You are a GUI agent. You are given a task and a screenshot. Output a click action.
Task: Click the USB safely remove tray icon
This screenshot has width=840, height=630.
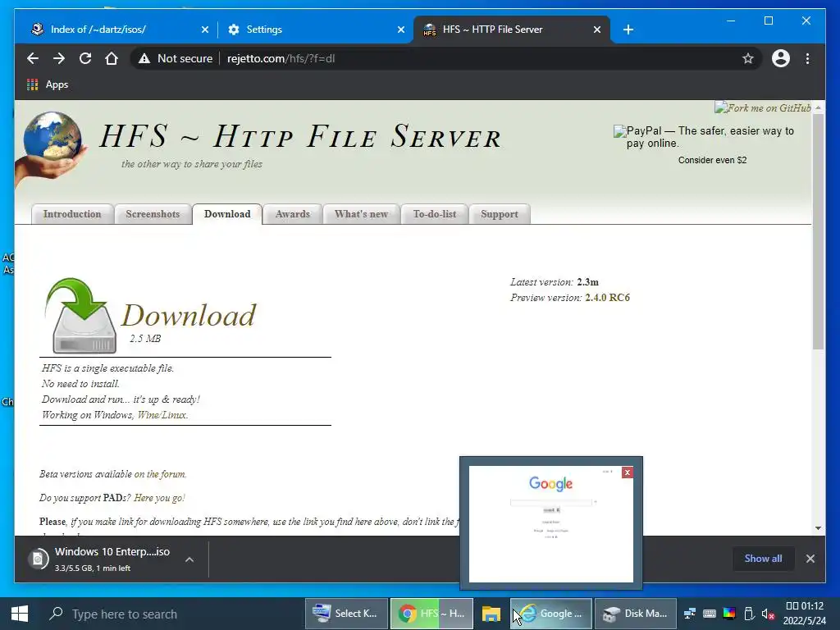[x=749, y=614]
